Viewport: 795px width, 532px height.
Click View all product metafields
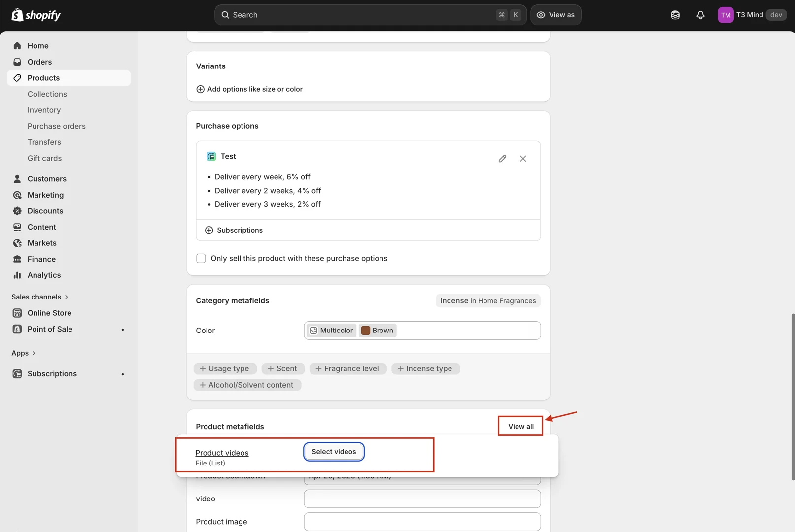coord(521,427)
